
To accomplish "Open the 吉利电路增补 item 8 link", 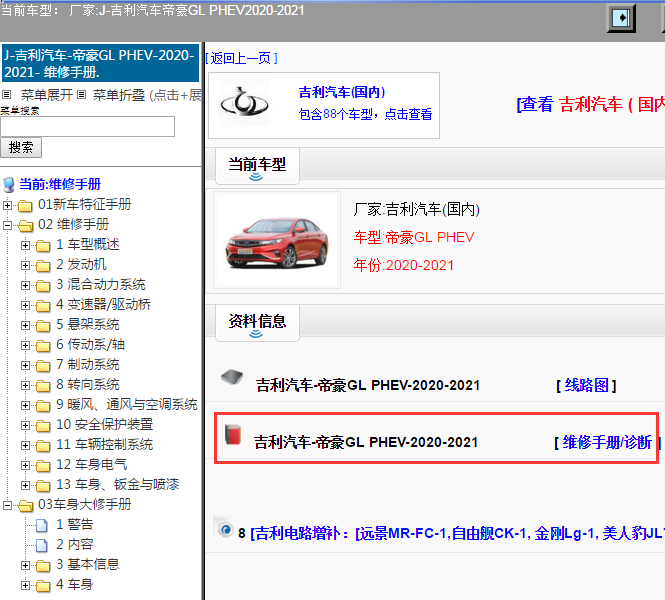I will click(x=458, y=533).
